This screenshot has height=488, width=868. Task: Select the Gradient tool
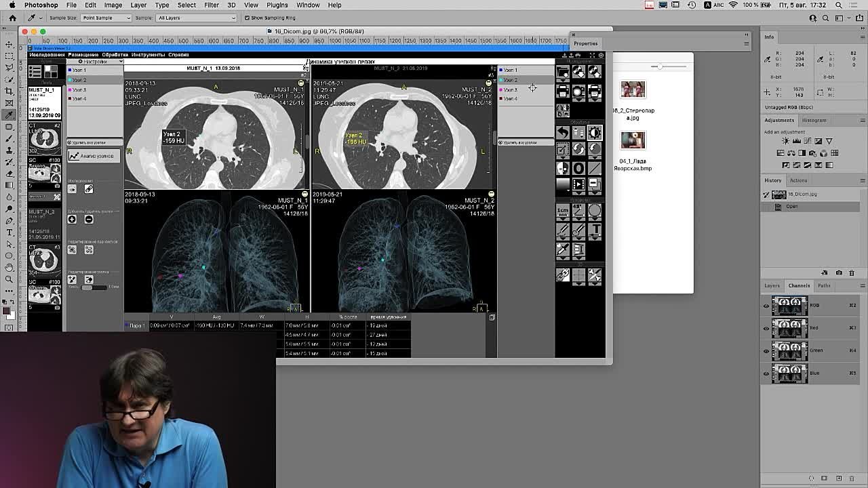(9, 185)
